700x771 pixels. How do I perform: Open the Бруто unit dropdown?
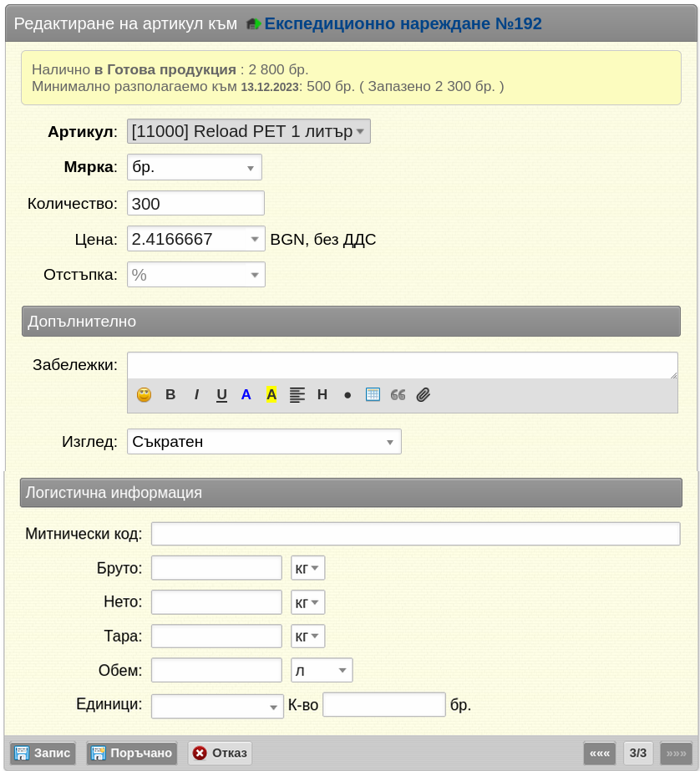click(307, 568)
